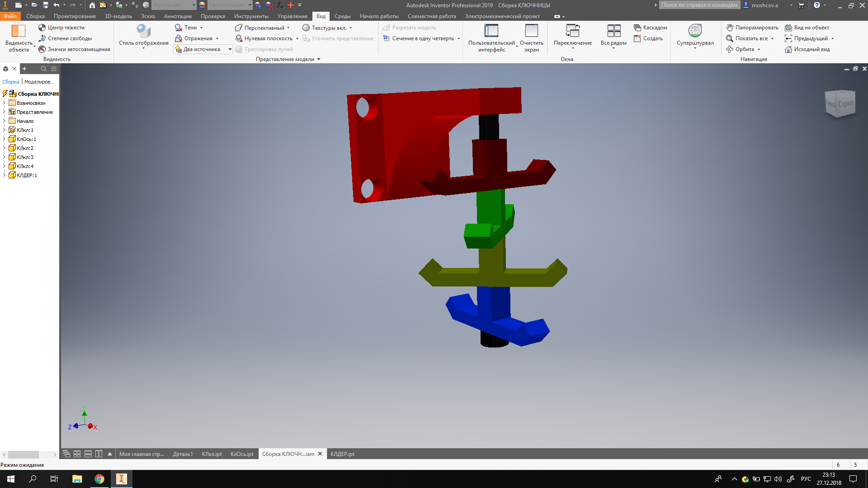
Task: Open the Two Lights (Два источника) dropdown
Action: (x=230, y=49)
